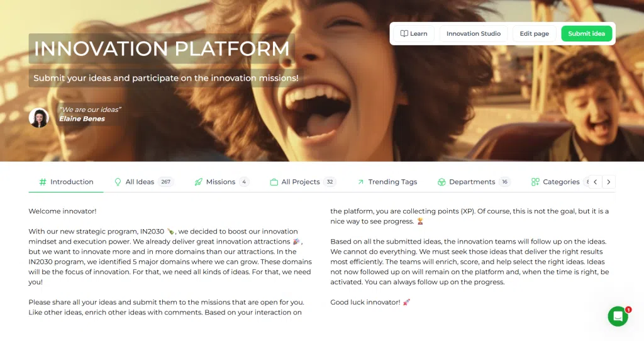Click the "Submit your ideas and participate" subtitle
The height and width of the screenshot is (341, 644).
[166, 78]
